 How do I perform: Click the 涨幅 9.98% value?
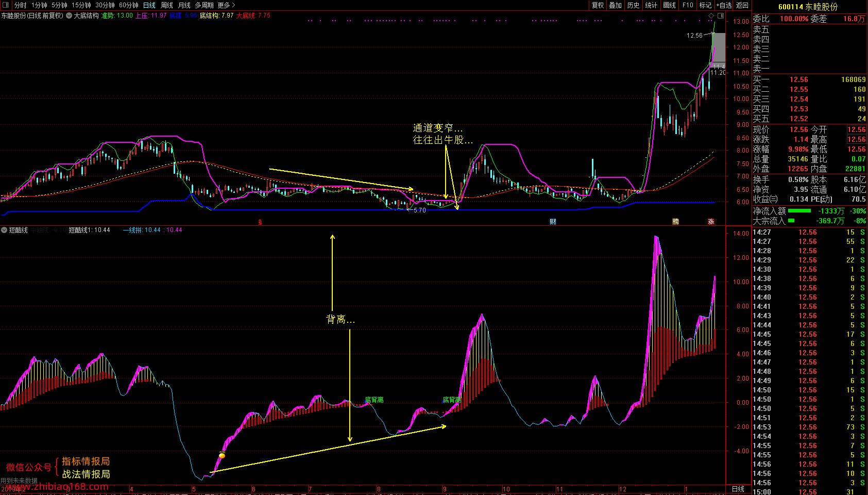[798, 149]
